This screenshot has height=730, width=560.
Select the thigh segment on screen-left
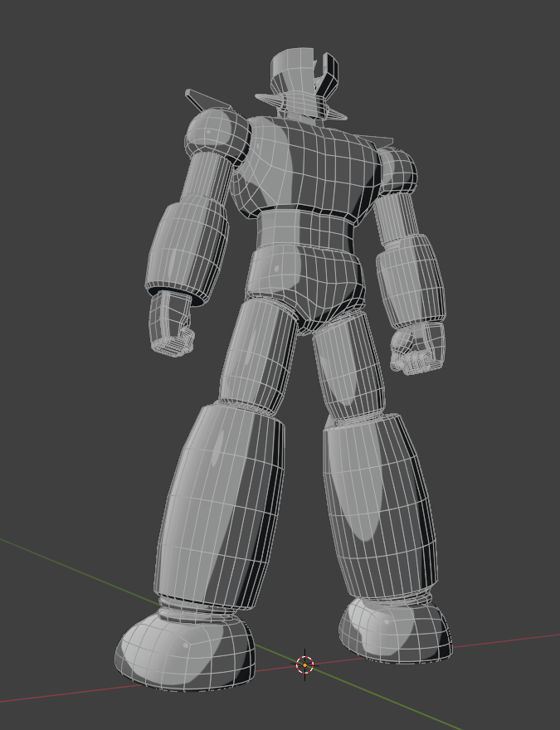[x=259, y=353]
